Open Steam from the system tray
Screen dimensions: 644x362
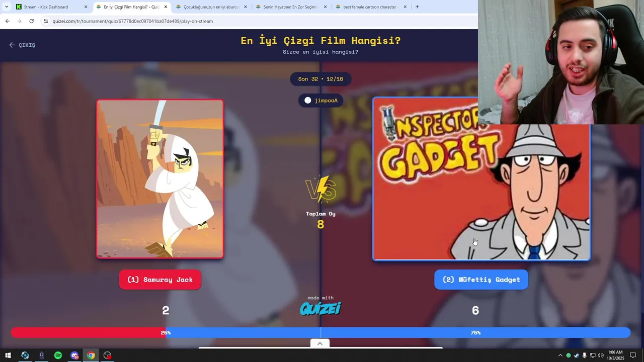pyautogui.click(x=577, y=355)
